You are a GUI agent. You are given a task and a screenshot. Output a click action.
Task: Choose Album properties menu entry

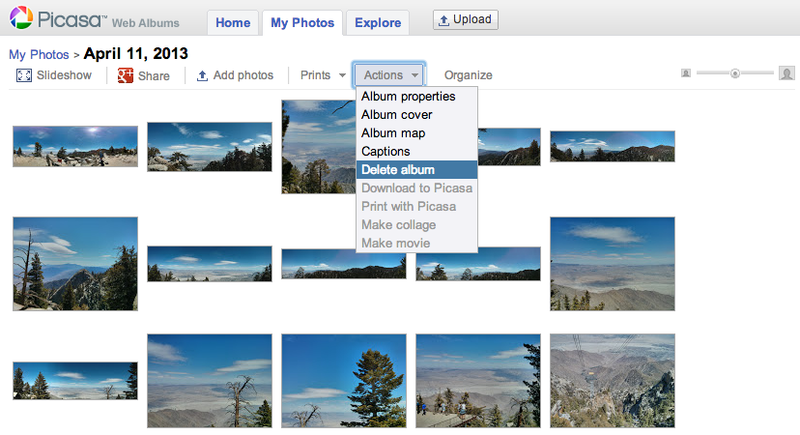pos(408,97)
